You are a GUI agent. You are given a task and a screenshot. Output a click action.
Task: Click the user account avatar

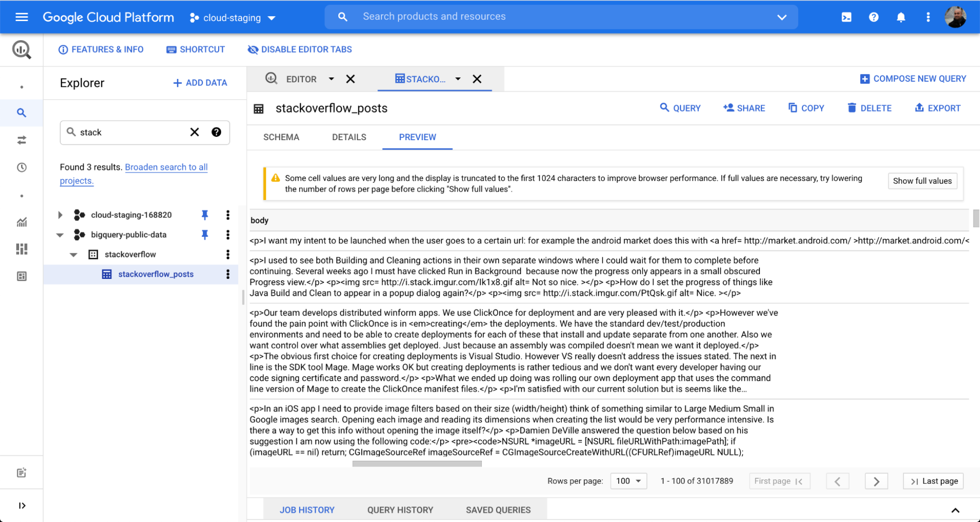point(955,17)
